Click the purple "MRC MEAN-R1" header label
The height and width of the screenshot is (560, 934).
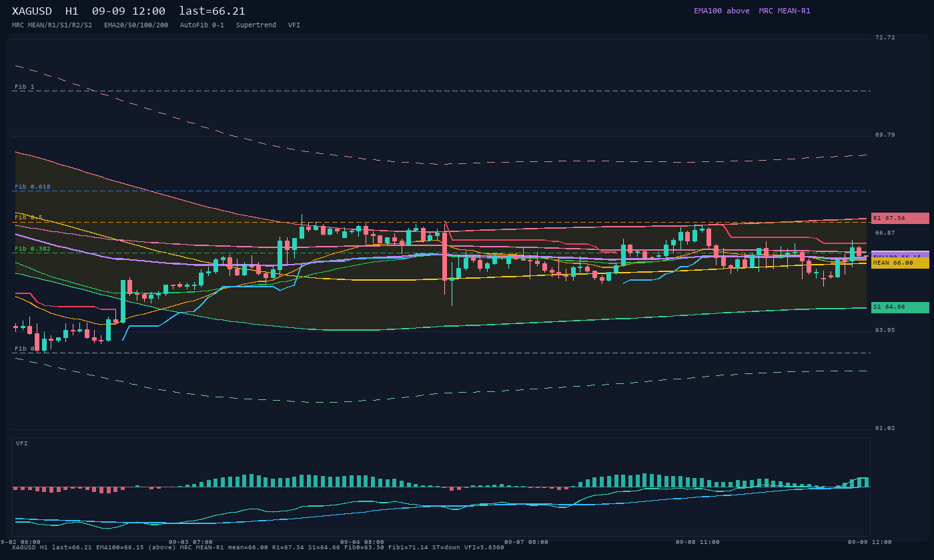(x=785, y=11)
